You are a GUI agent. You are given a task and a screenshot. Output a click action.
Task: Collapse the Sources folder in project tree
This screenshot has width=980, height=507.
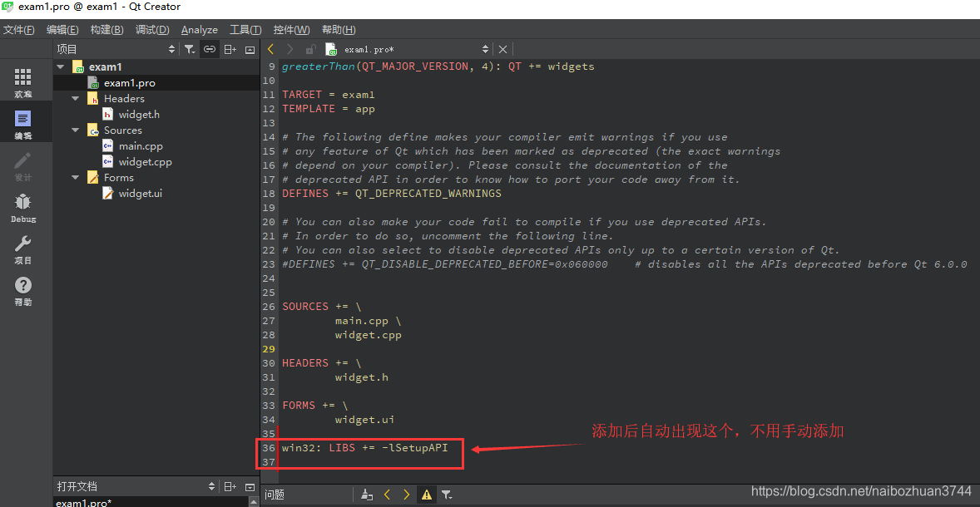(75, 130)
